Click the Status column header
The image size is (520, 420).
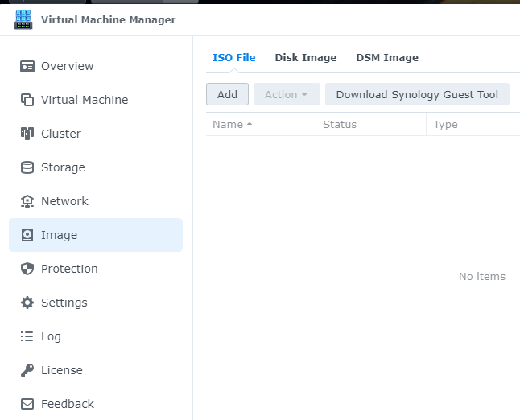(x=371, y=124)
